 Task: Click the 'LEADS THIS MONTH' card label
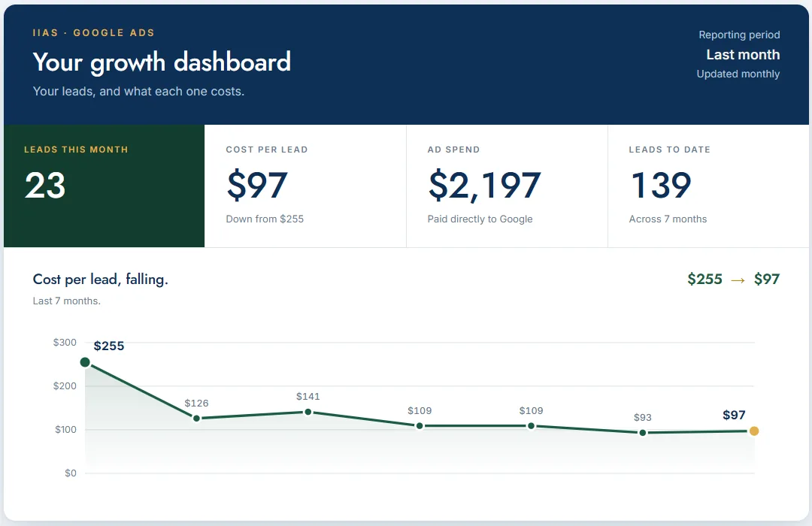click(x=76, y=150)
